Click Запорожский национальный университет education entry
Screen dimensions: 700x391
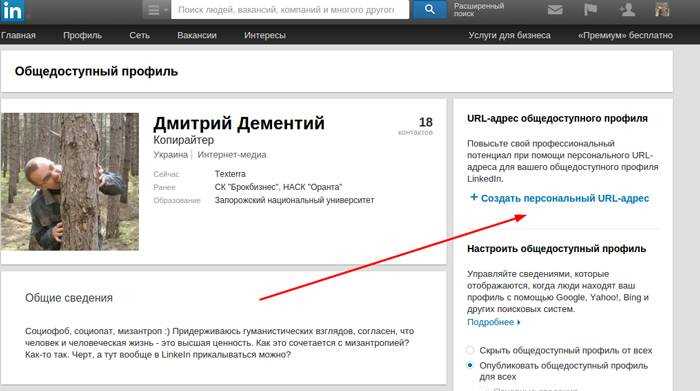[294, 200]
